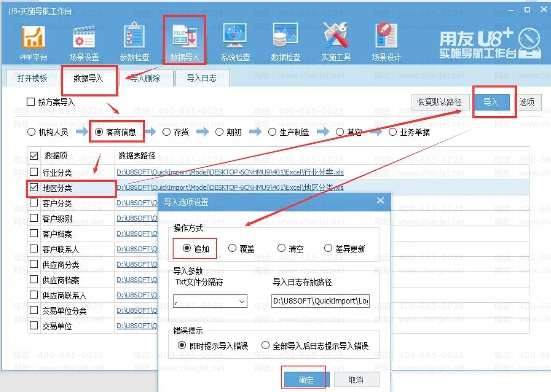This screenshot has width=551, height=392.
Task: Click the 导入日志存放路径 input field
Action: (320, 301)
